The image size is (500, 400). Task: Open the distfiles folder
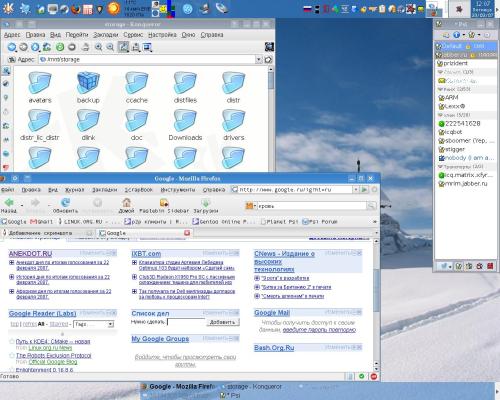(x=185, y=88)
